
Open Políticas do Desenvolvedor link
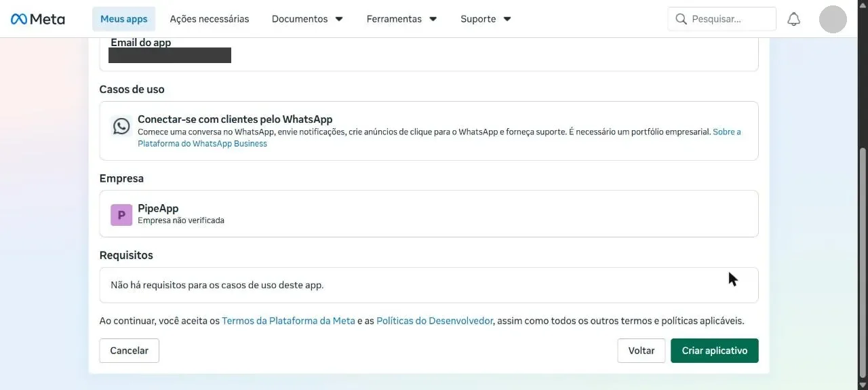[x=435, y=321]
